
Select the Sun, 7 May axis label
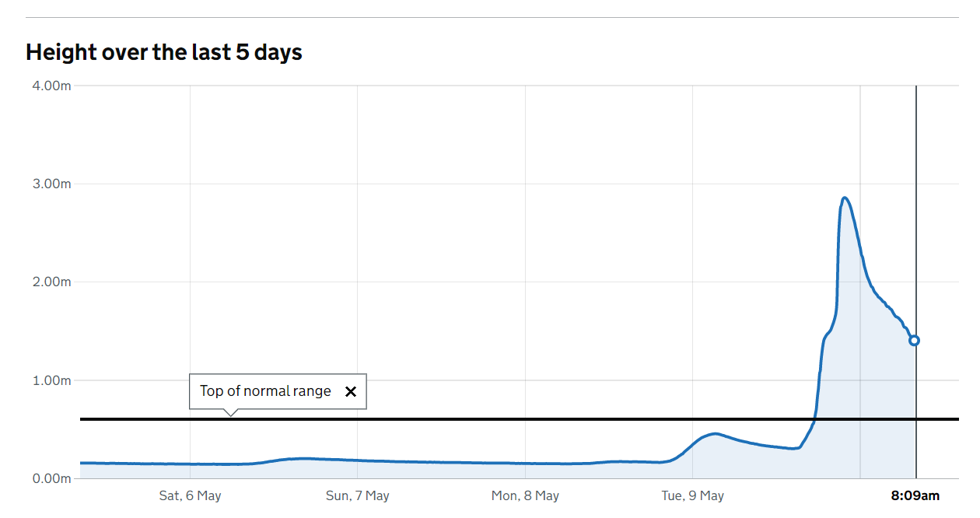pos(358,495)
